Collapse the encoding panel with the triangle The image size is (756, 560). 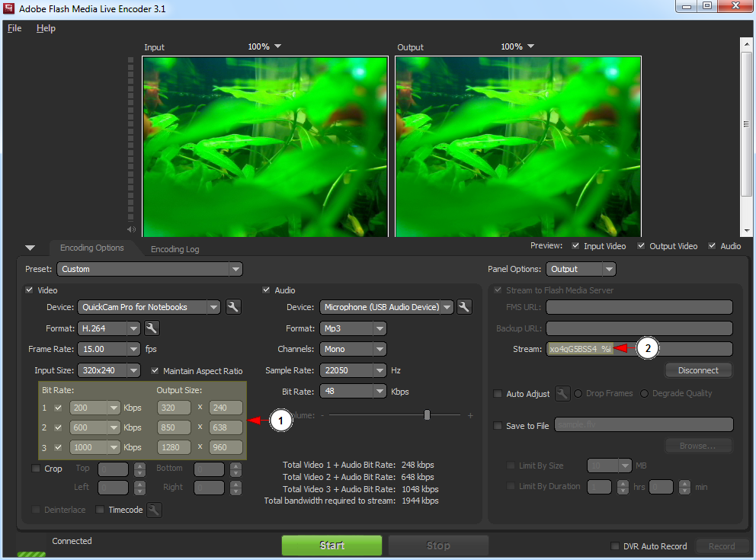tap(30, 248)
